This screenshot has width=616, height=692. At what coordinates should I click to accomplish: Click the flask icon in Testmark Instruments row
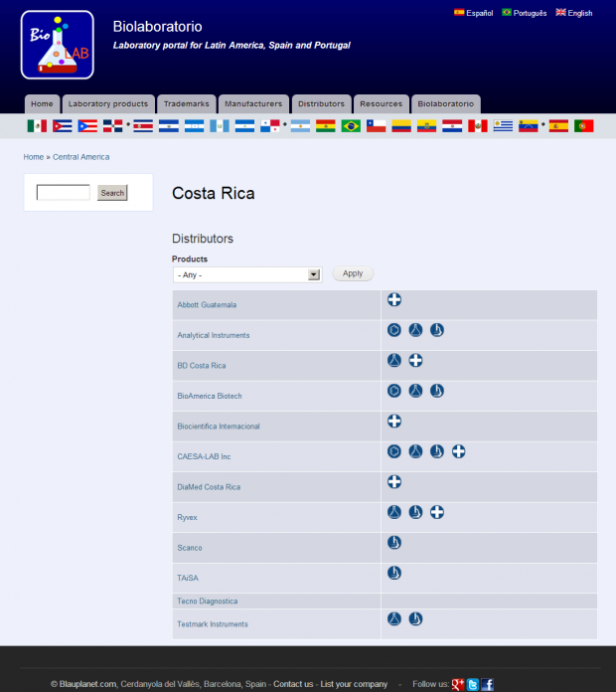point(394,618)
